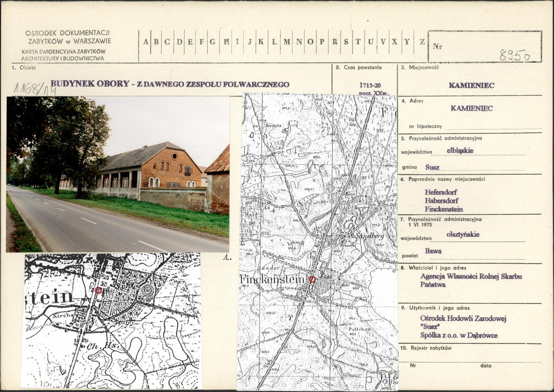The height and width of the screenshot is (392, 554).
Task: Click the date 1715-20
Action: click(x=370, y=85)
